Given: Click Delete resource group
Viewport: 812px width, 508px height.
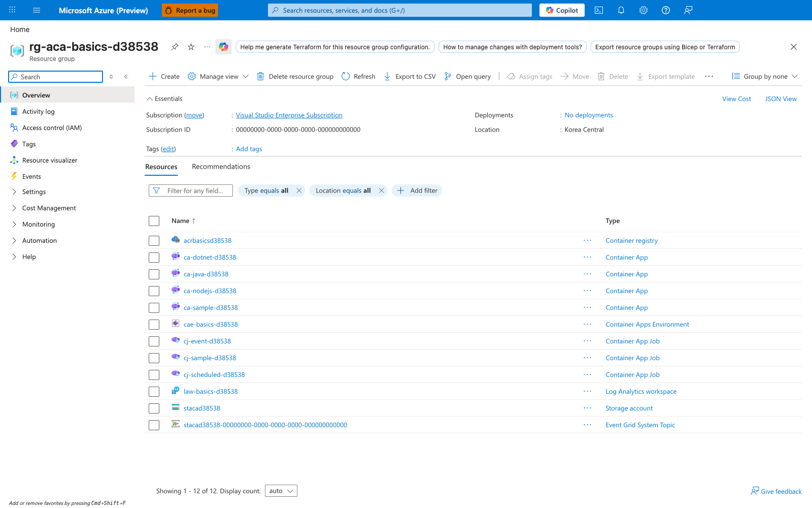Looking at the screenshot, I should point(295,76).
